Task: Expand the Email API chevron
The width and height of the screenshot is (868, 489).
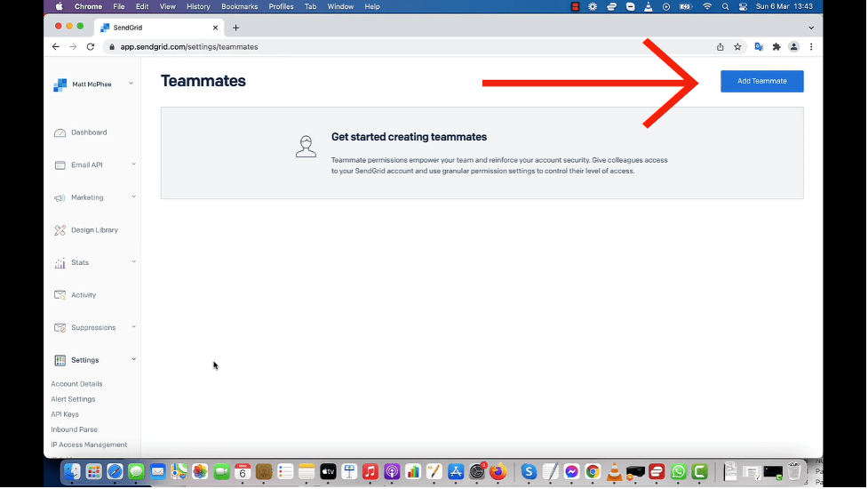Action: coord(134,164)
